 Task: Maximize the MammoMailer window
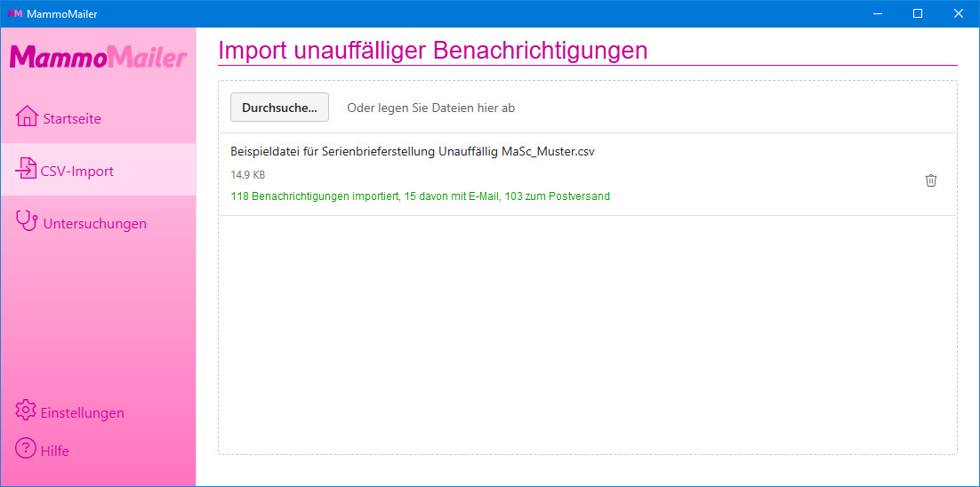click(918, 13)
